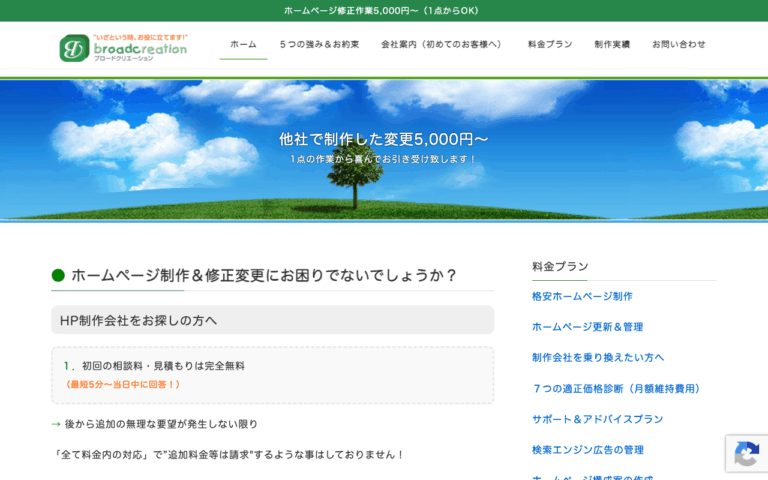
Task: Open the ホームページ更新＆管理 sidebar link
Action: click(x=587, y=327)
